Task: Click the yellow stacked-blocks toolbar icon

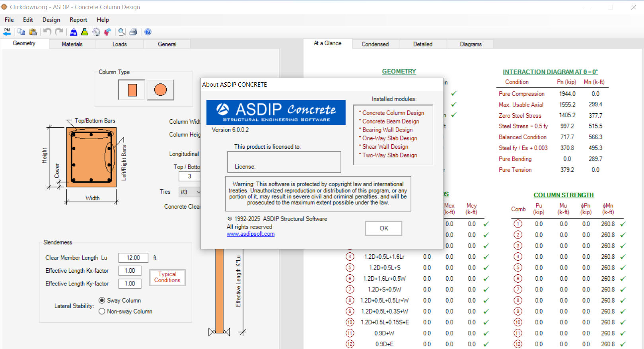Action: point(85,32)
